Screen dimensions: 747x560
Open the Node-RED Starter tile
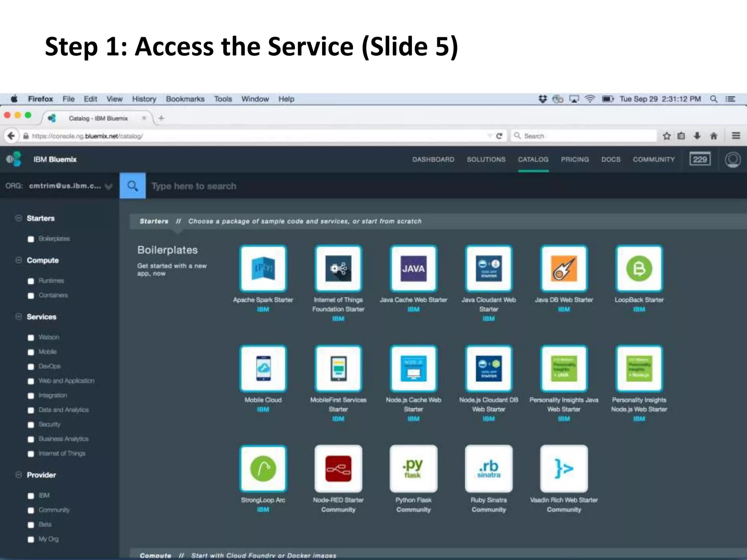[338, 468]
